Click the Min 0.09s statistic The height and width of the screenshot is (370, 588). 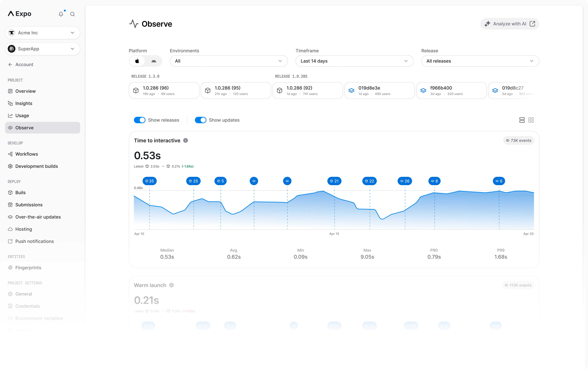pos(301,254)
